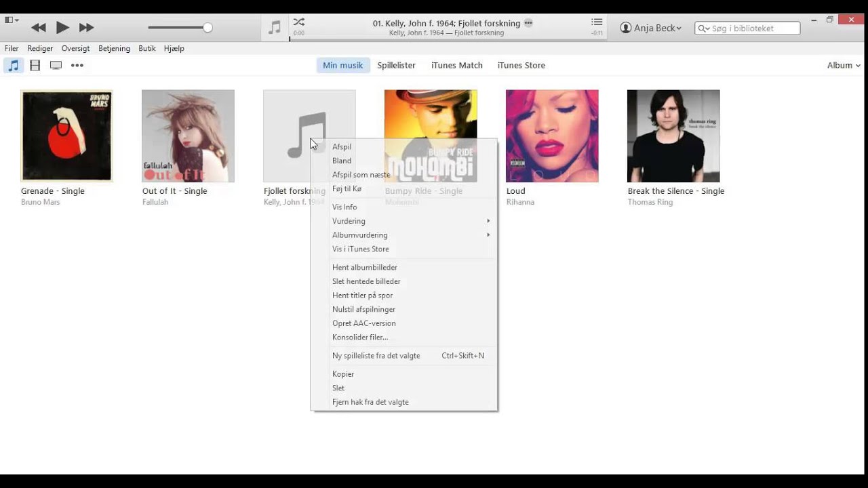Image resolution: width=868 pixels, height=488 pixels.
Task: Select the Break the Silence album cover
Action: pos(673,136)
